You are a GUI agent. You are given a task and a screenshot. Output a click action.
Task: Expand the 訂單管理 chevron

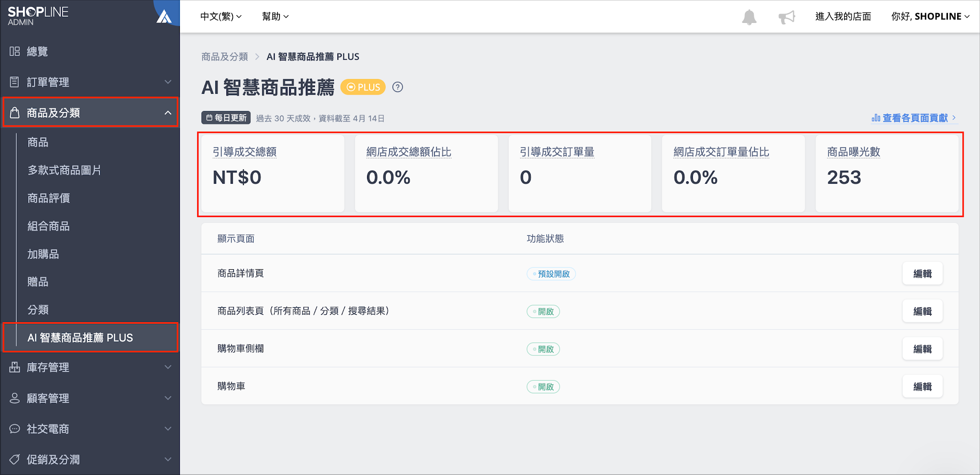pos(168,82)
